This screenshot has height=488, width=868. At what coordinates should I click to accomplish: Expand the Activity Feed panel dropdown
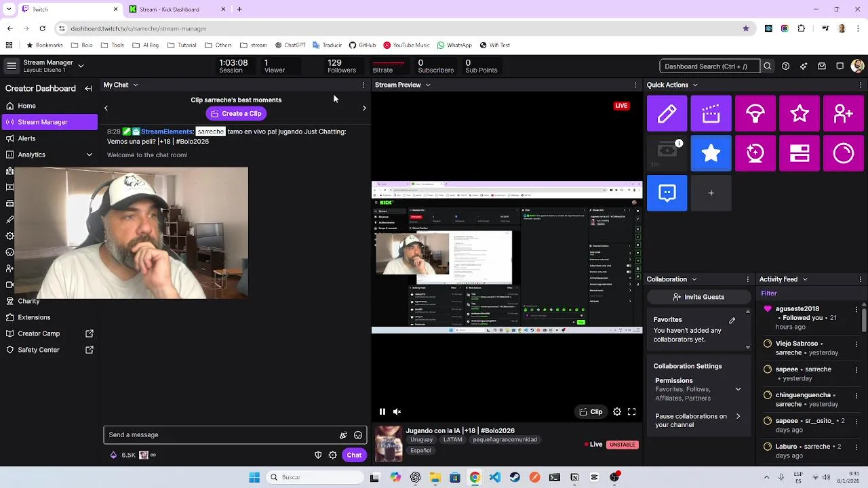pos(805,279)
